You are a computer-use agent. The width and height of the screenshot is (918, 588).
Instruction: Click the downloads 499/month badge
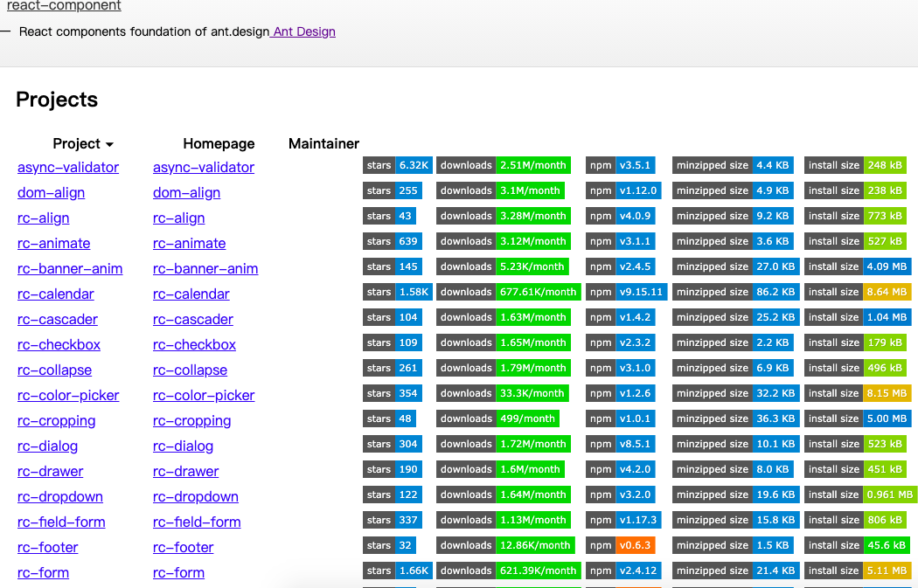pos(497,419)
